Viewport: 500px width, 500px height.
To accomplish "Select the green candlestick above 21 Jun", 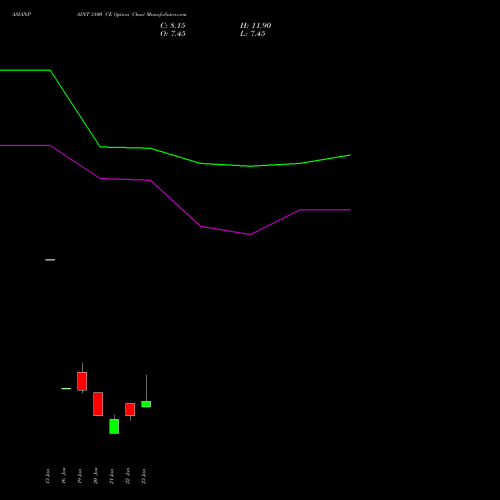I will coord(114,426).
